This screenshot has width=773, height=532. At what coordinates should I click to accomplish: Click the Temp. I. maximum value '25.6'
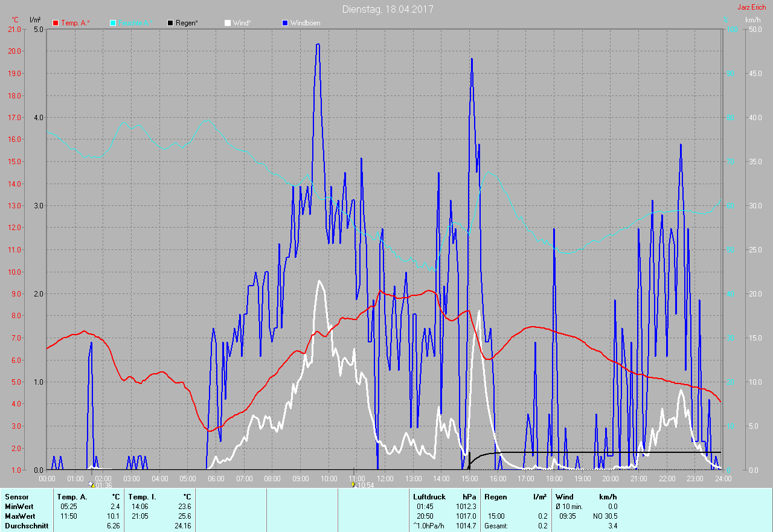pos(184,516)
